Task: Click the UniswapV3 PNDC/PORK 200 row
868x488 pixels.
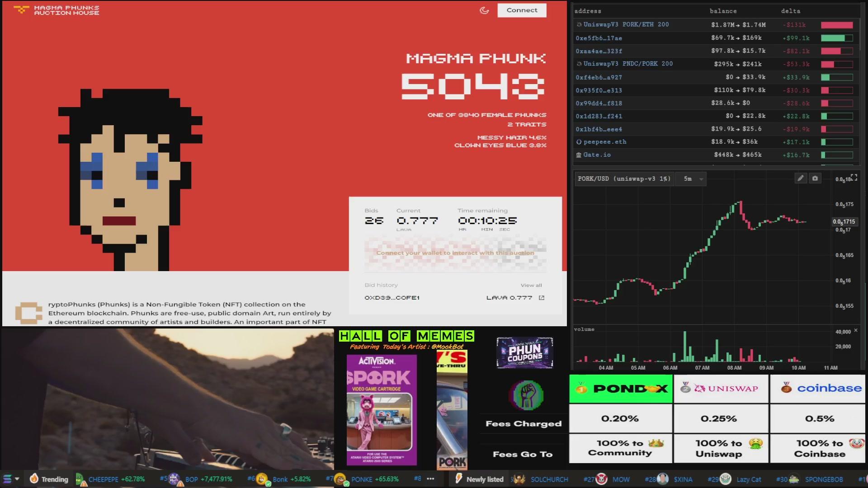Action: (x=716, y=64)
